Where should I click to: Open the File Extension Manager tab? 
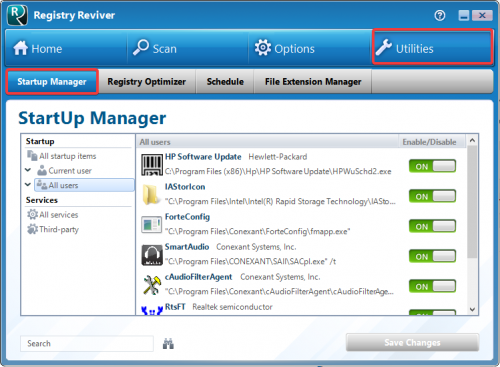point(313,82)
